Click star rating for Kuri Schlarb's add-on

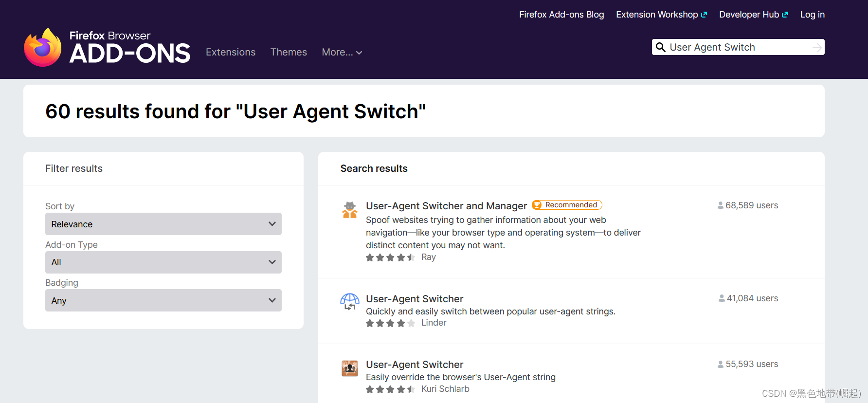[390, 389]
